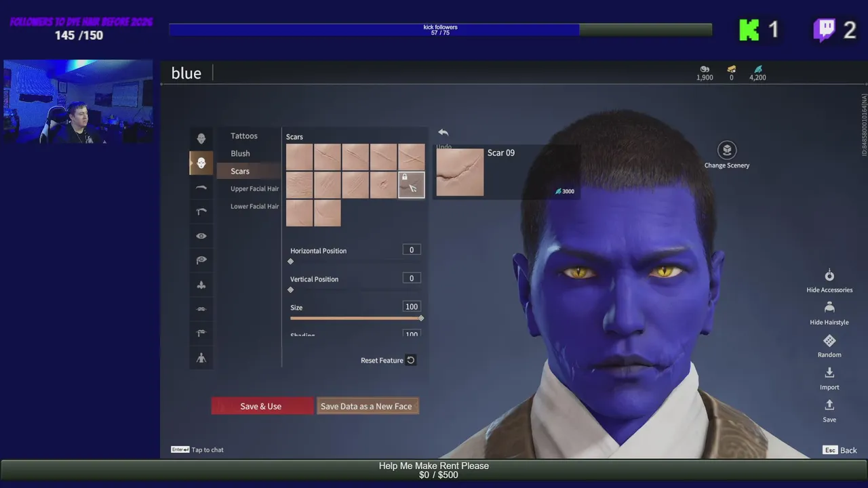Select the crossed X-shaped scar thumbnail
Image resolution: width=868 pixels, height=488 pixels.
(x=411, y=157)
